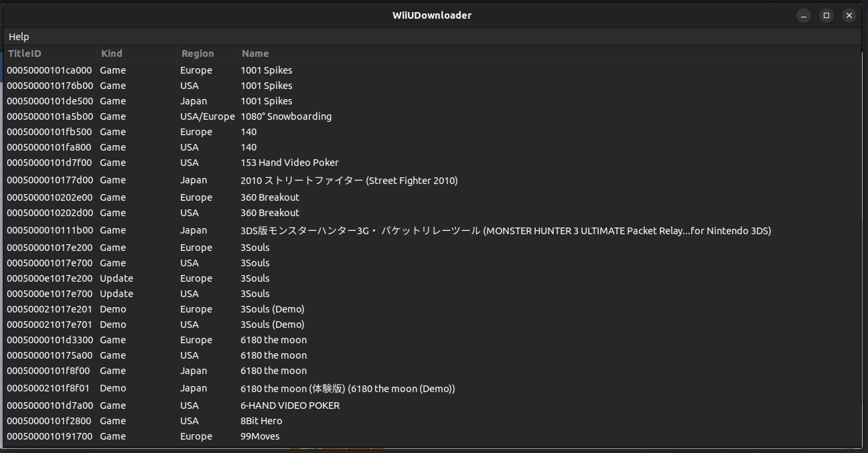This screenshot has width=868, height=453.
Task: Maximize the WiiUDownloader window
Action: point(826,15)
